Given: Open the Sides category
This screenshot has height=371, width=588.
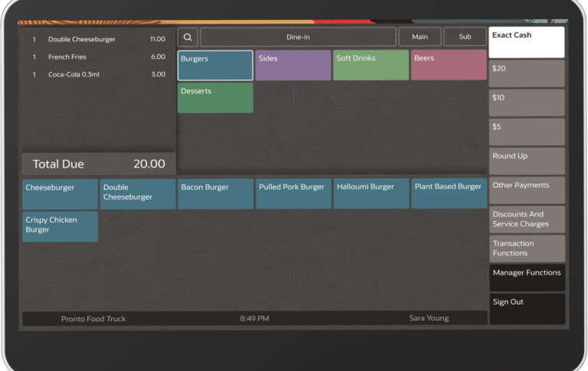Looking at the screenshot, I should 293,66.
